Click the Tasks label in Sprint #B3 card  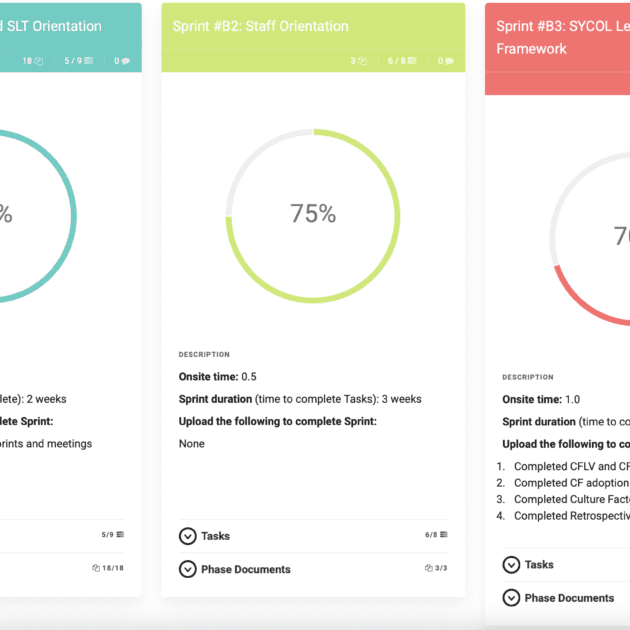539,565
